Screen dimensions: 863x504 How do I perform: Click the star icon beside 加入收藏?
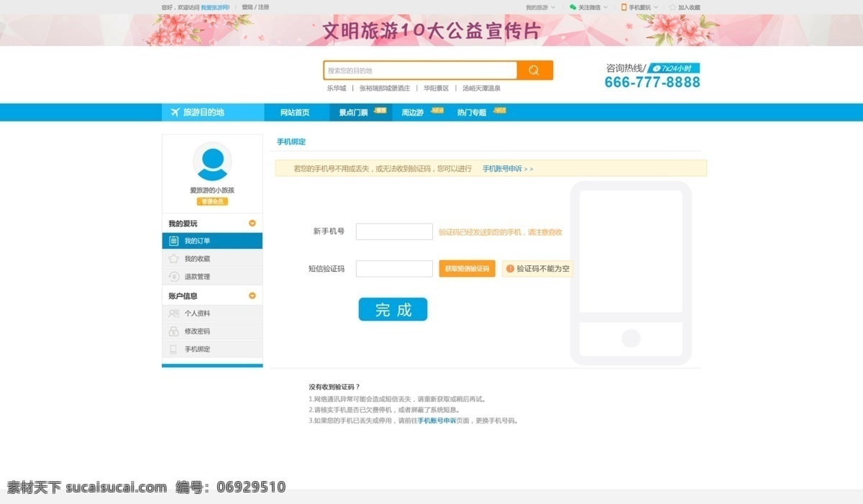672,7
